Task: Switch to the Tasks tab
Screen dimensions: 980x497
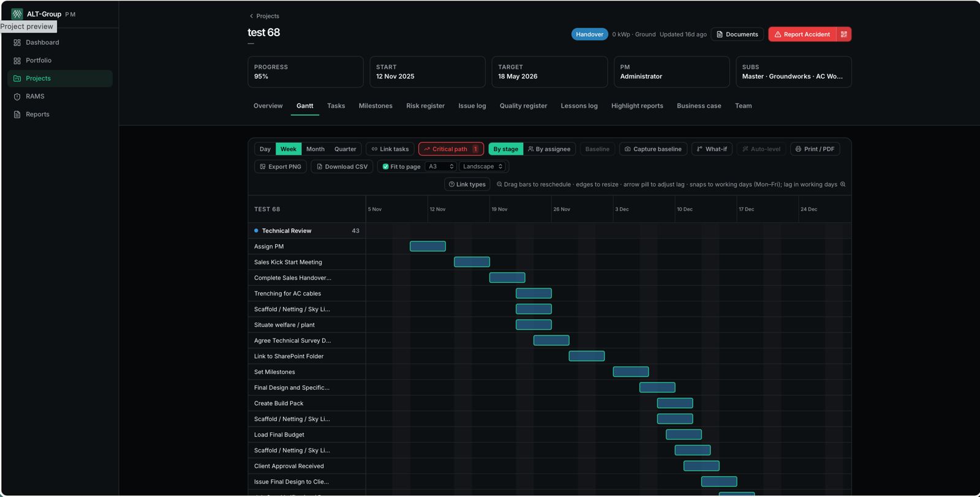Action: pyautogui.click(x=336, y=106)
